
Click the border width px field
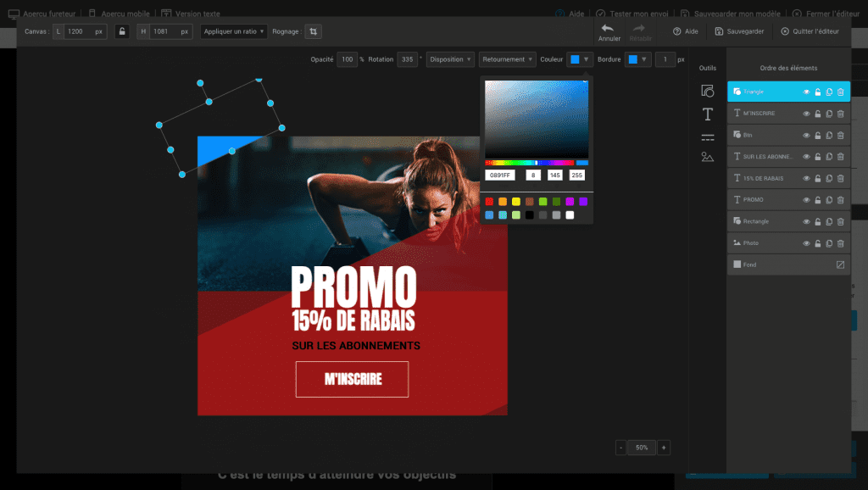pyautogui.click(x=665, y=59)
